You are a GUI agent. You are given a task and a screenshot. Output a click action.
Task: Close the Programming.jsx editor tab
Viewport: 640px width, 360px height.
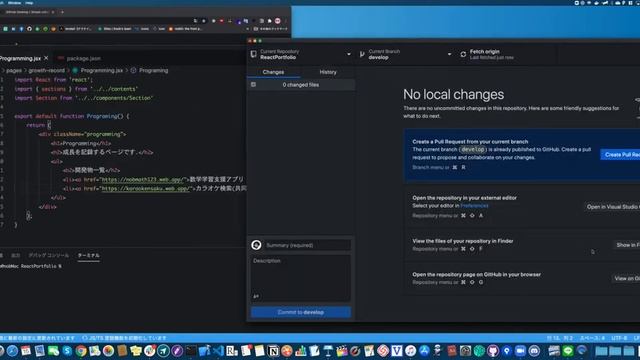coord(46,58)
